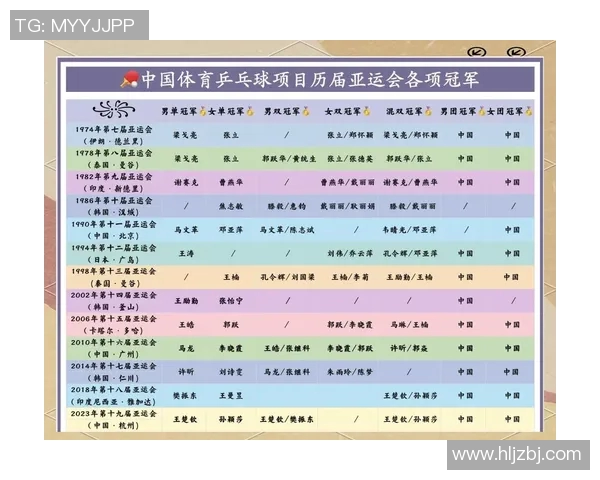This screenshot has width=600, height=480.
Task: Click 梁戈亮 in the 1974 row men's singles
Action: point(186,135)
